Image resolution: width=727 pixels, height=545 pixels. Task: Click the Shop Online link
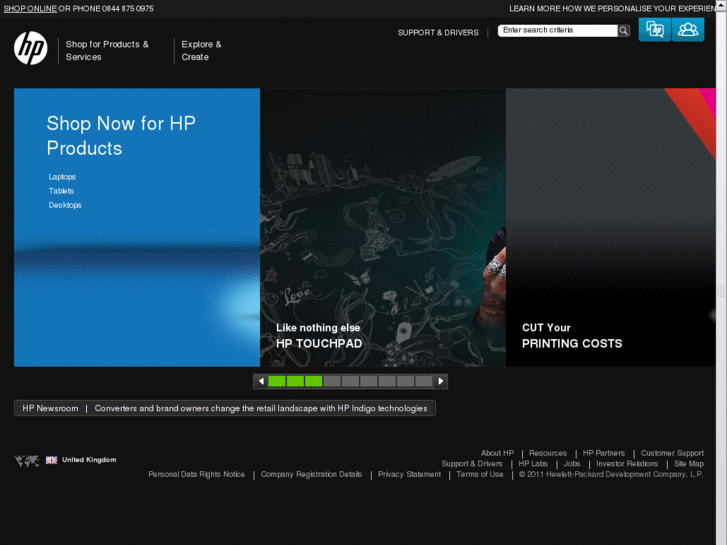[x=30, y=8]
